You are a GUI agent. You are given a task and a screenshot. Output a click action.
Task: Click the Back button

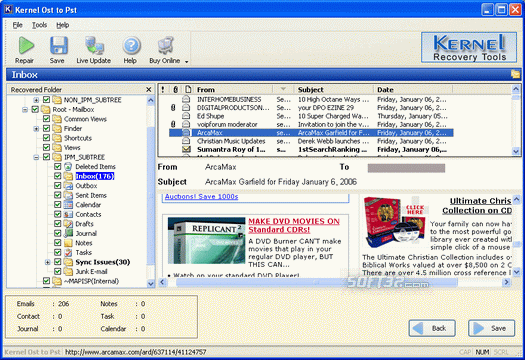[x=432, y=328]
